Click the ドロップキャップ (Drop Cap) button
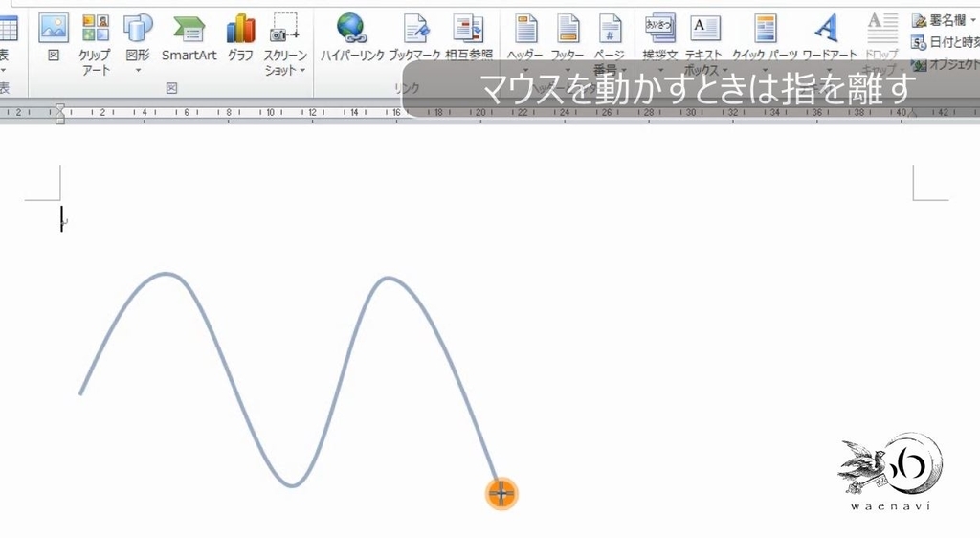The image size is (980, 538). click(x=881, y=44)
